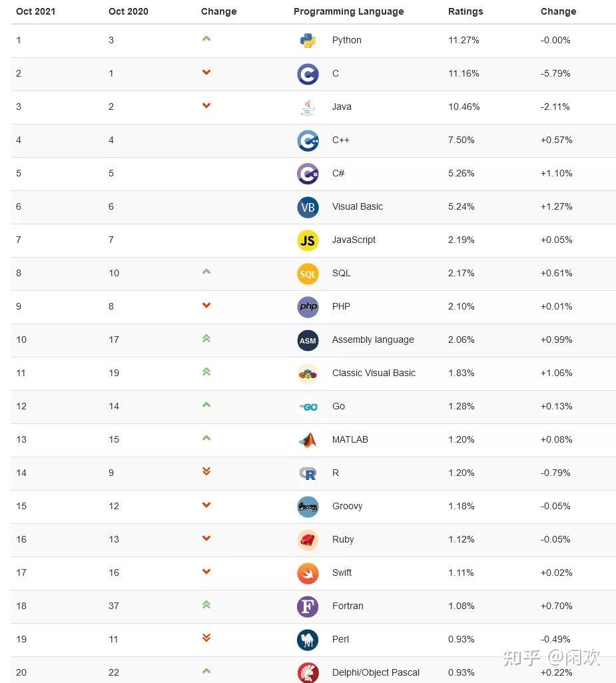Click the Programming Language column header
Viewport: 616px width, 683px height.
coord(348,11)
